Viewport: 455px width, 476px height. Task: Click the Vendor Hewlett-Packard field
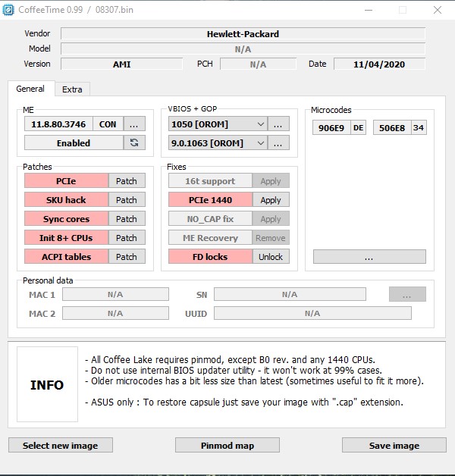[243, 33]
